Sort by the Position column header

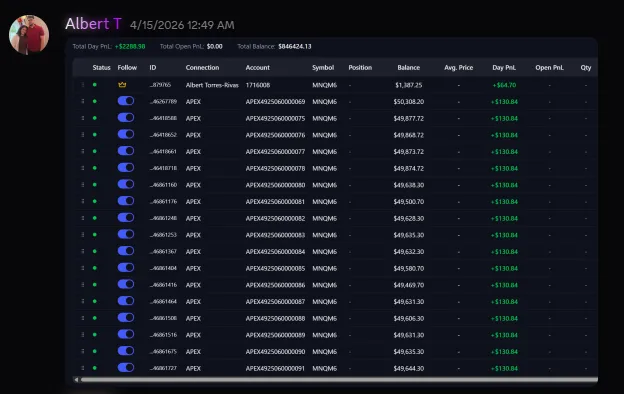(x=360, y=68)
